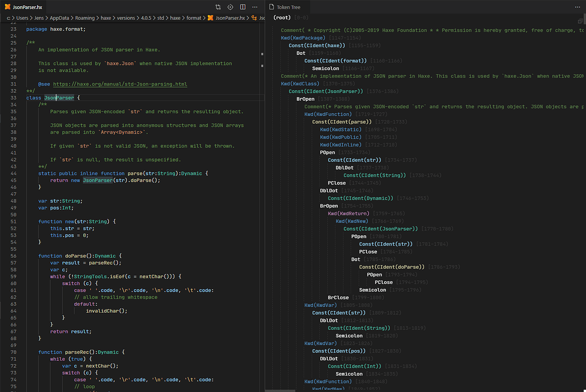Click the target icon in editor toolbar
The width and height of the screenshot is (586, 392).
coord(230,7)
